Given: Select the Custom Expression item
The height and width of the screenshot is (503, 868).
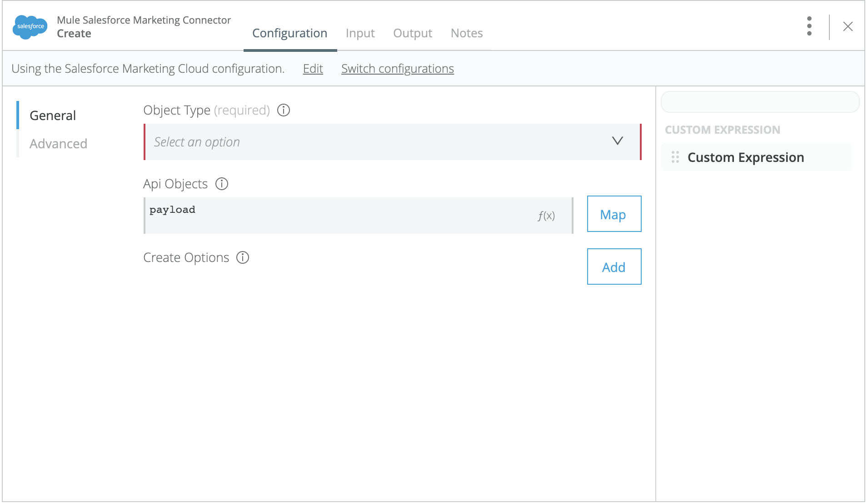Looking at the screenshot, I should (x=746, y=157).
